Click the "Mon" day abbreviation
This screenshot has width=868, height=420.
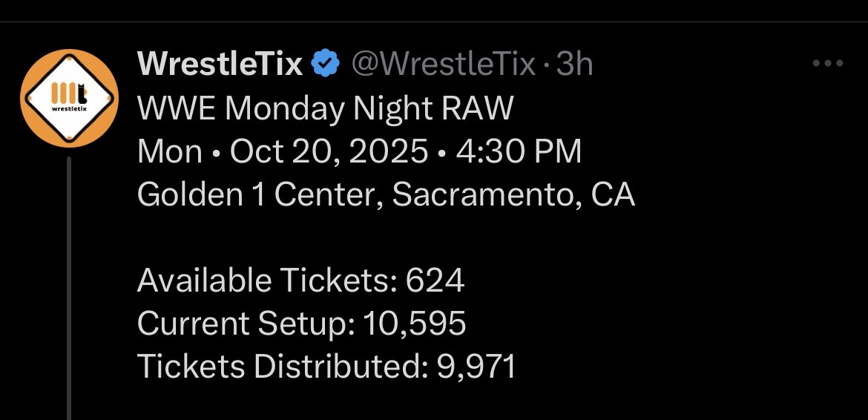[170, 152]
